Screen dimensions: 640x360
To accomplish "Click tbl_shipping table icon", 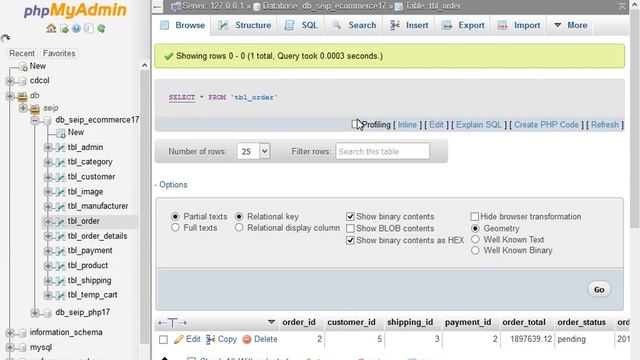I will tap(60, 280).
